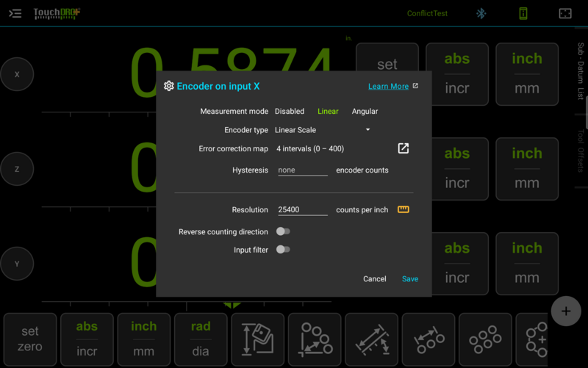Open the Error correction map editor icon
This screenshot has width=588, height=368.
coord(403,148)
